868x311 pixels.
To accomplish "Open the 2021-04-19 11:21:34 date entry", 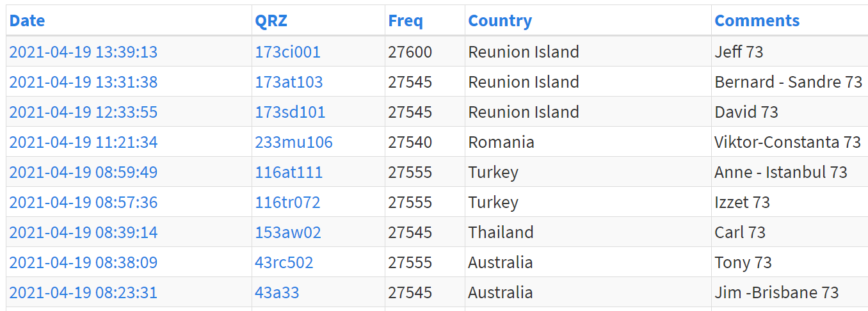I will click(x=83, y=142).
